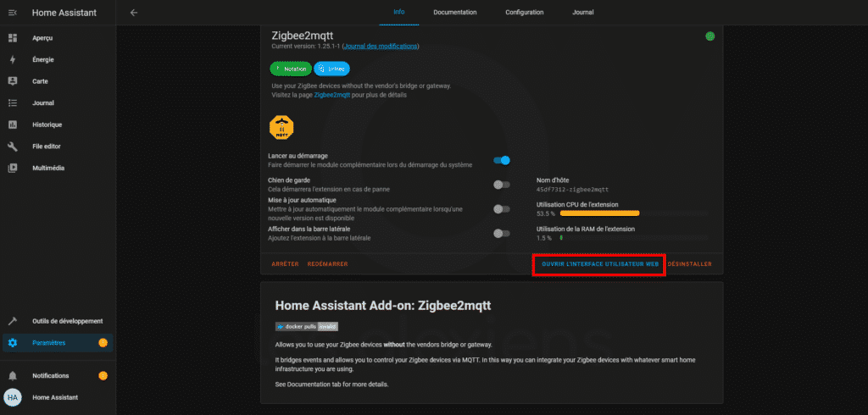The image size is (868, 415).
Task: Select the Multimédia sidebar item
Action: point(58,169)
